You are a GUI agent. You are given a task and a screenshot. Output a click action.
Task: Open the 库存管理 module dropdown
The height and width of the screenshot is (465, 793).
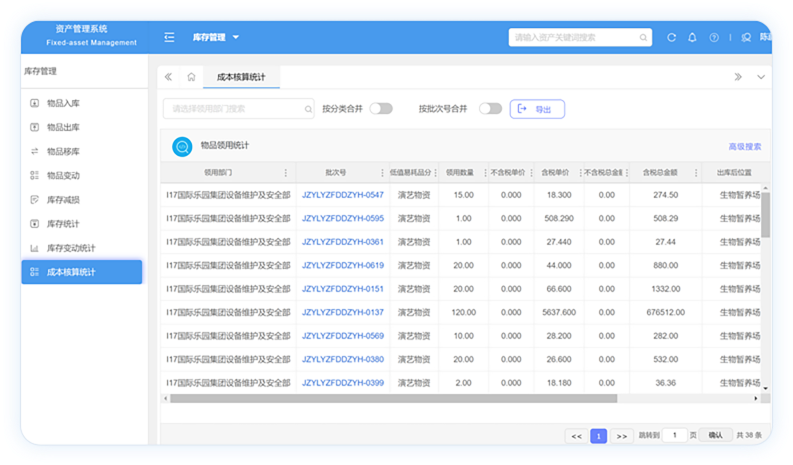click(x=215, y=37)
